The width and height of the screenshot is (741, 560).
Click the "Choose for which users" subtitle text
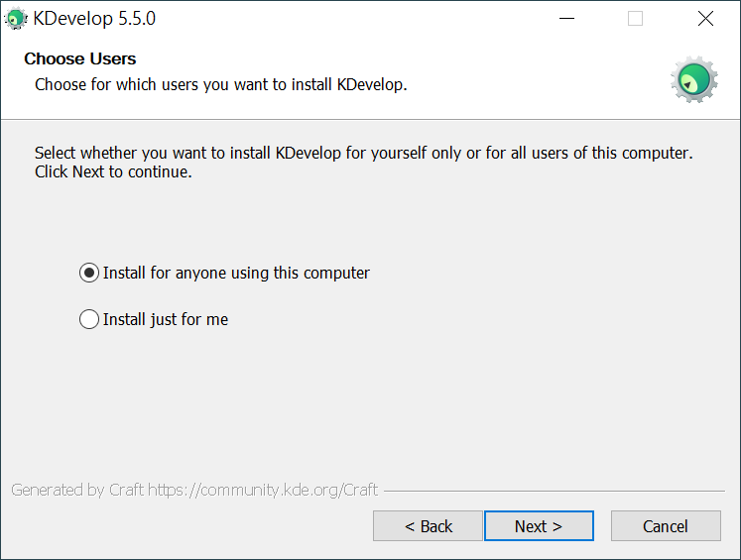(x=221, y=84)
